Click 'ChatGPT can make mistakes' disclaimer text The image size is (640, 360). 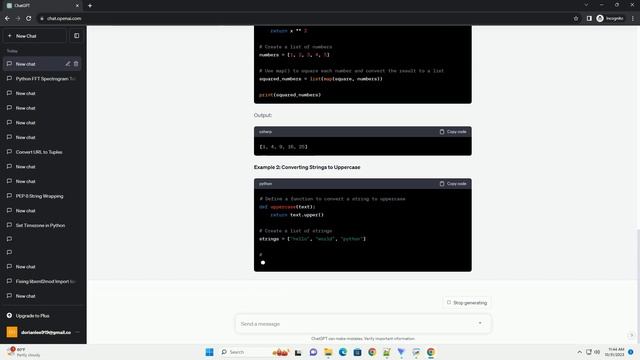click(x=363, y=338)
